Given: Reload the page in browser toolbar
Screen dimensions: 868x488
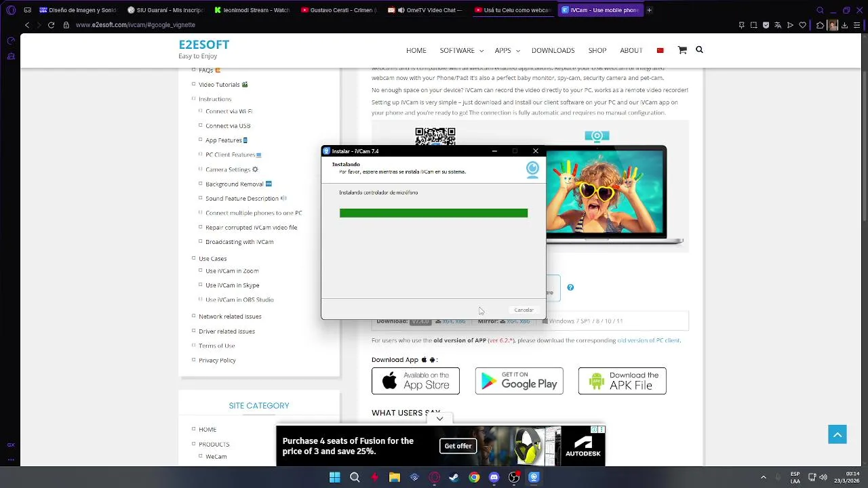Looking at the screenshot, I should pyautogui.click(x=51, y=25).
